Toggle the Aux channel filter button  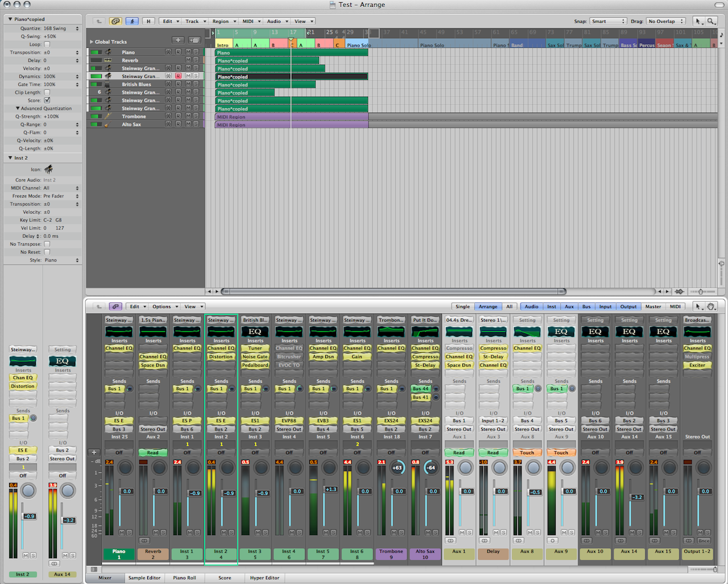(x=569, y=307)
